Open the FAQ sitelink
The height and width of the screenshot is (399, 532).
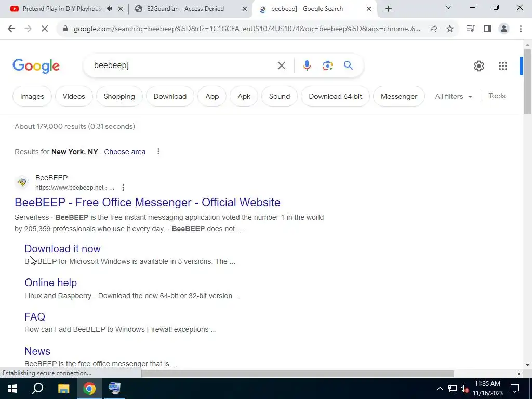[35, 316]
